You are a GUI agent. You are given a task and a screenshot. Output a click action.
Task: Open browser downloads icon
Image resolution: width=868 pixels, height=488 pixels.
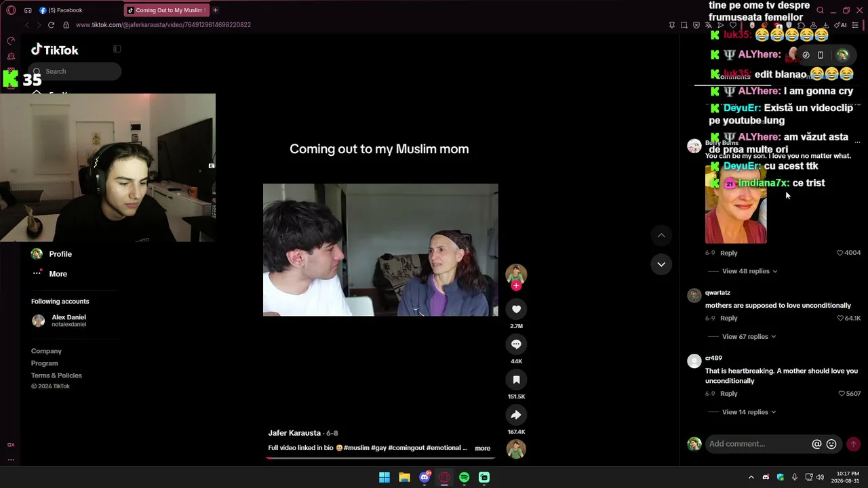click(825, 25)
